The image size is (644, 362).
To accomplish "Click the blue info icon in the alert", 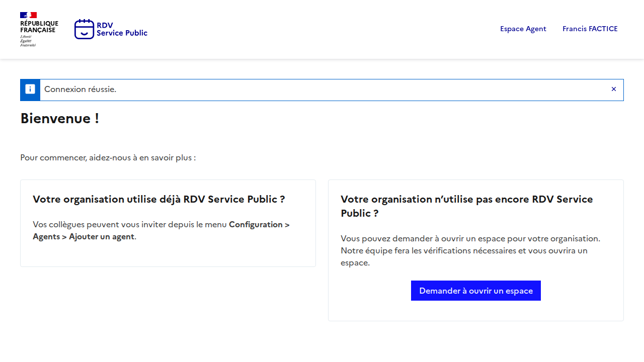I will tap(30, 89).
